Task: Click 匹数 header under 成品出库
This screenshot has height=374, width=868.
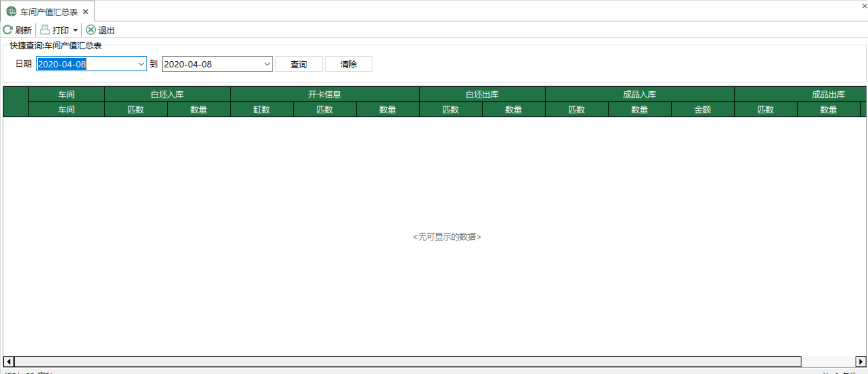Action: click(x=766, y=110)
